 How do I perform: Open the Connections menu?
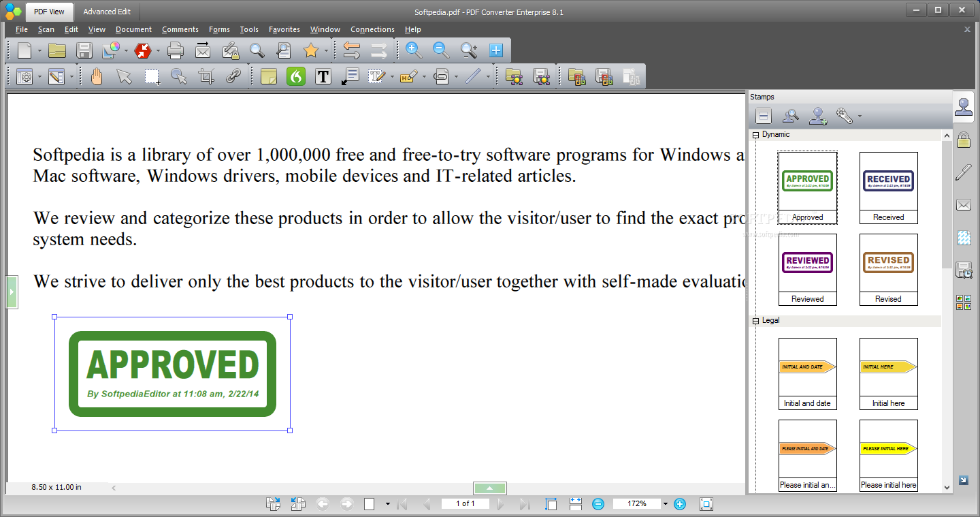372,29
